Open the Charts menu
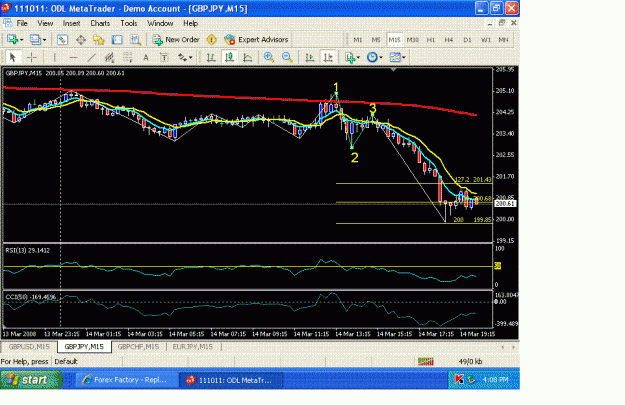625x405 pixels. (100, 23)
